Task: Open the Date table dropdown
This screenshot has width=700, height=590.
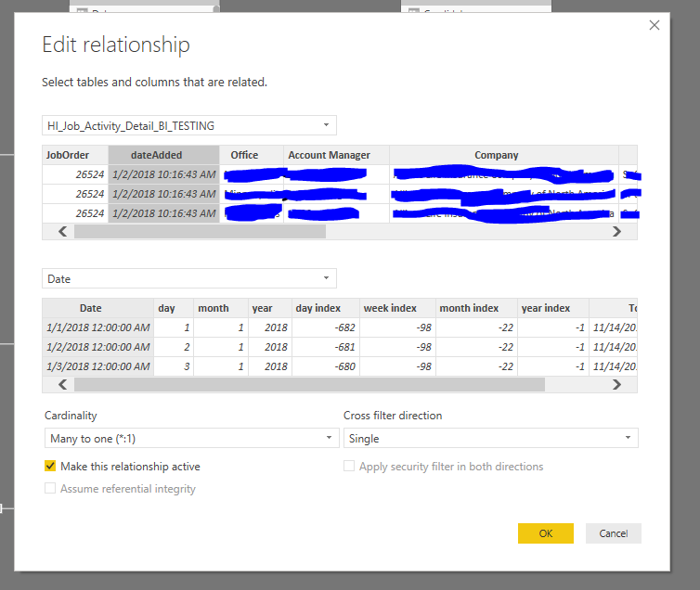Action: [x=189, y=278]
